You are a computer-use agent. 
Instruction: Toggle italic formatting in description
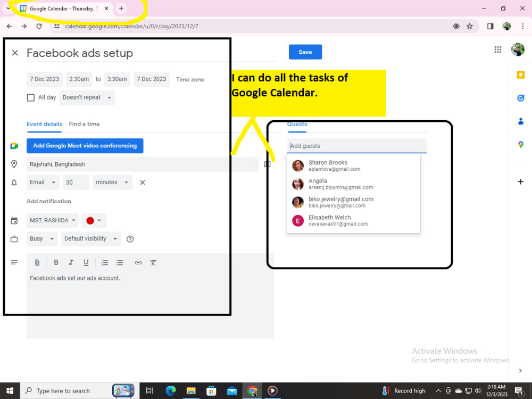[71, 262]
